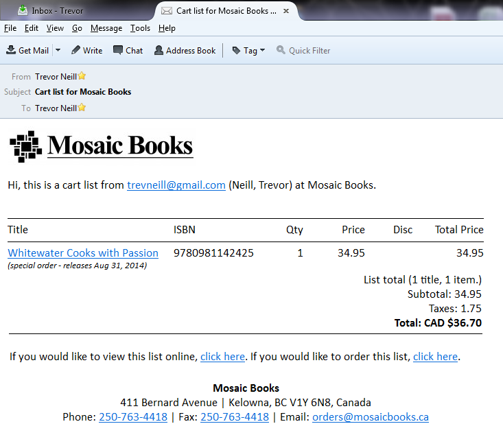Screen dimensions: 503x448
Task: Open the trevneill@gmail.com email link
Action: (176, 185)
